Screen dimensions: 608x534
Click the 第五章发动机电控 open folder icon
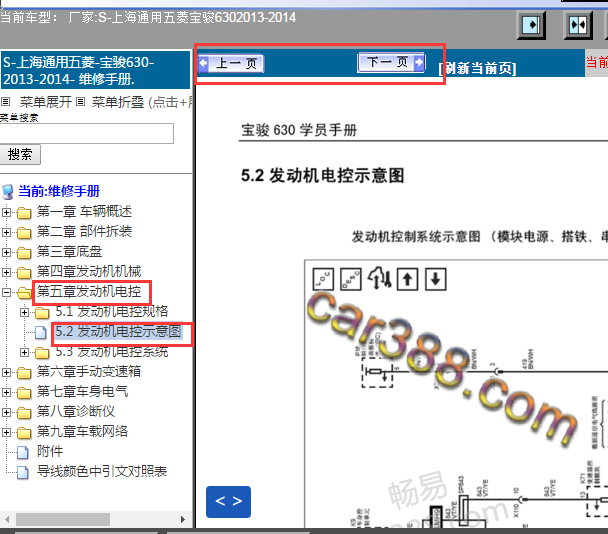[x=24, y=293]
